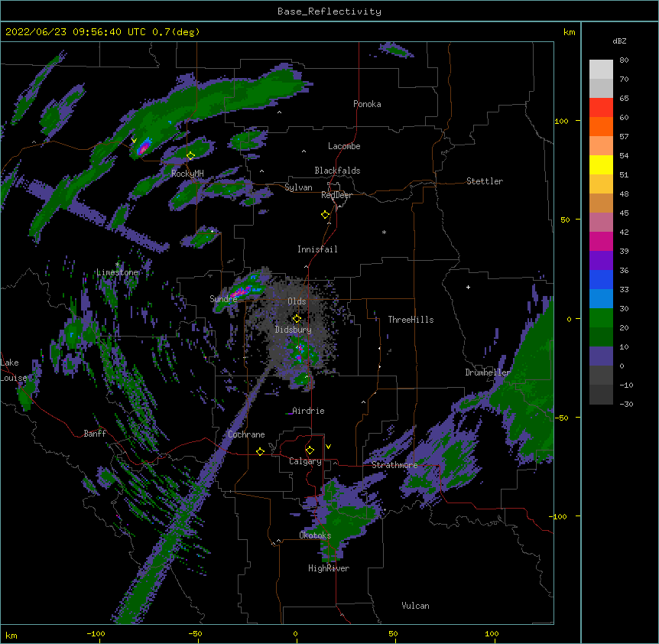The height and width of the screenshot is (644, 659).
Task: Select the -50 tick label on horizontal axis
Action: 195,633
